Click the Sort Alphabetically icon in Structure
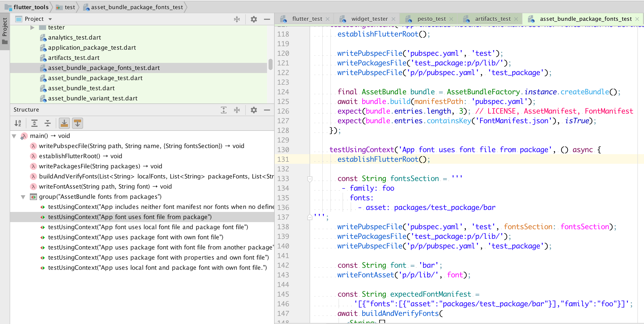Viewport: 644px width, 324px height. pyautogui.click(x=18, y=123)
